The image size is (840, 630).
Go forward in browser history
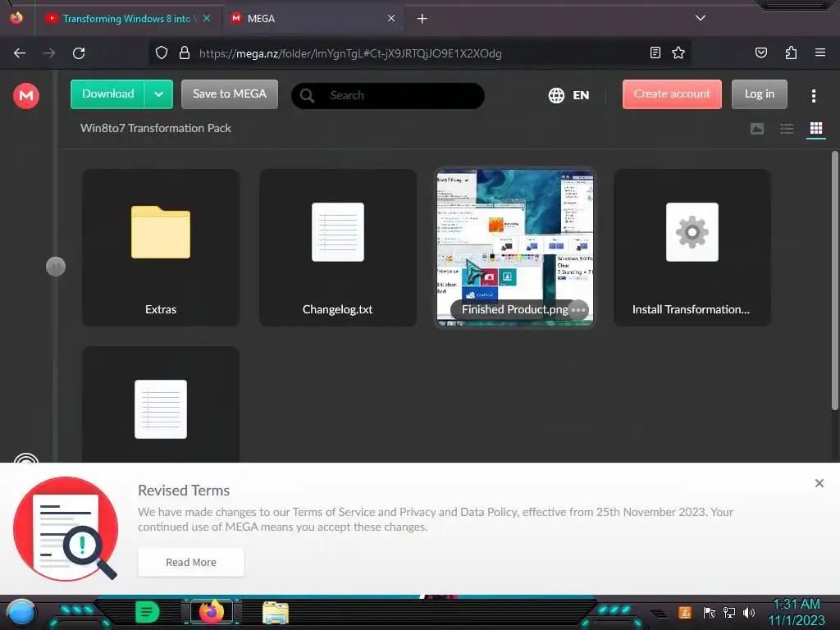[49, 53]
